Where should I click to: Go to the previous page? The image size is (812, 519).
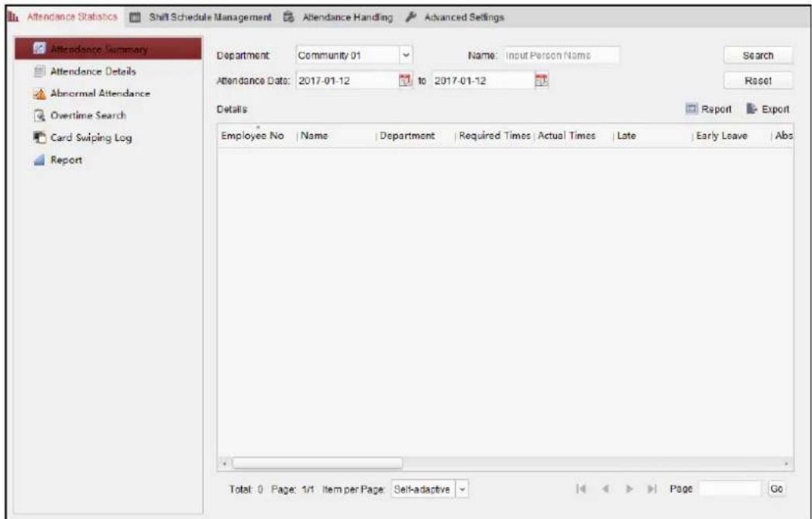point(605,489)
